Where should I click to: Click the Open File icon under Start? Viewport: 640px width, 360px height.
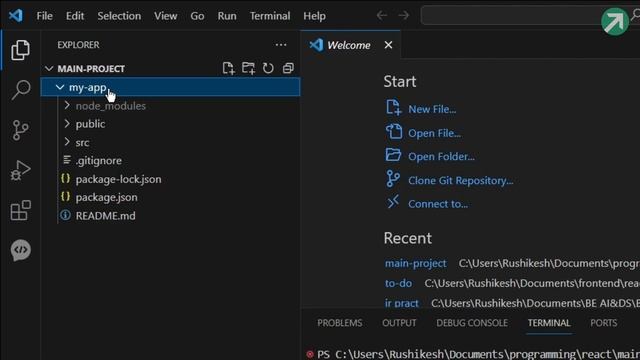pyautogui.click(x=393, y=131)
